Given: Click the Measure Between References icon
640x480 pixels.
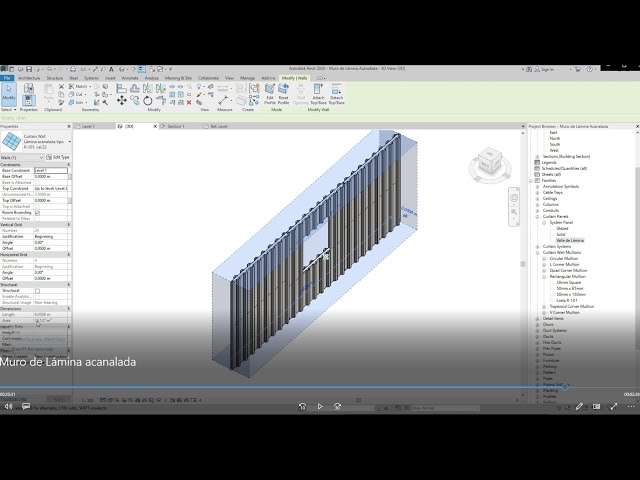Looking at the screenshot, I should pyautogui.click(x=222, y=100).
